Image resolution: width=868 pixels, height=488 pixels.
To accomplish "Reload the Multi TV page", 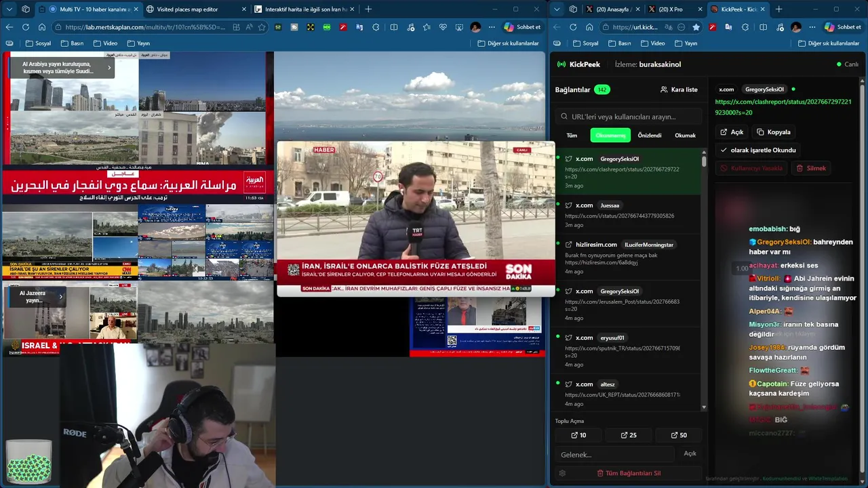I will click(x=26, y=27).
